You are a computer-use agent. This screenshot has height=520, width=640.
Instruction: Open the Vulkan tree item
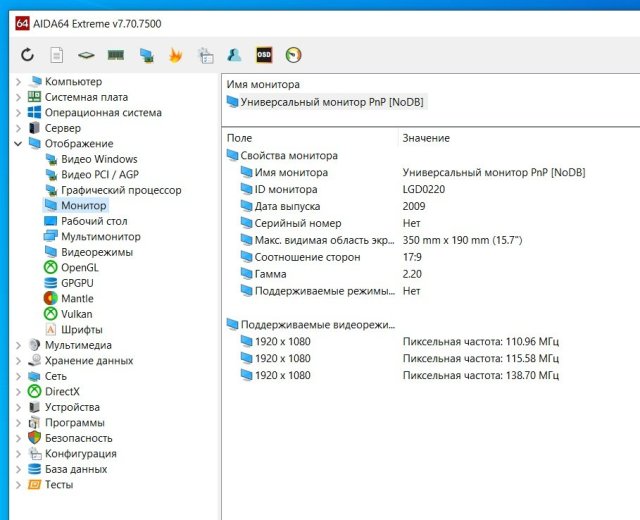pos(77,314)
